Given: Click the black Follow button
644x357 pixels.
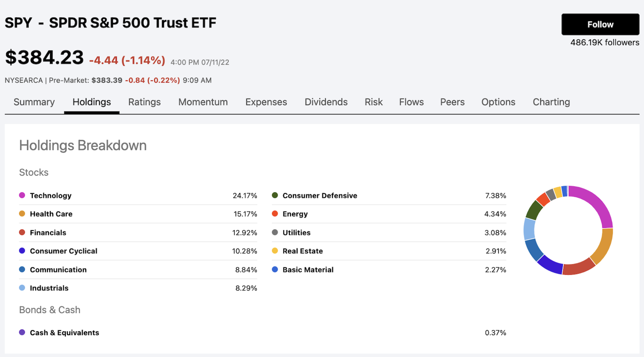Looking at the screenshot, I should pyautogui.click(x=600, y=25).
